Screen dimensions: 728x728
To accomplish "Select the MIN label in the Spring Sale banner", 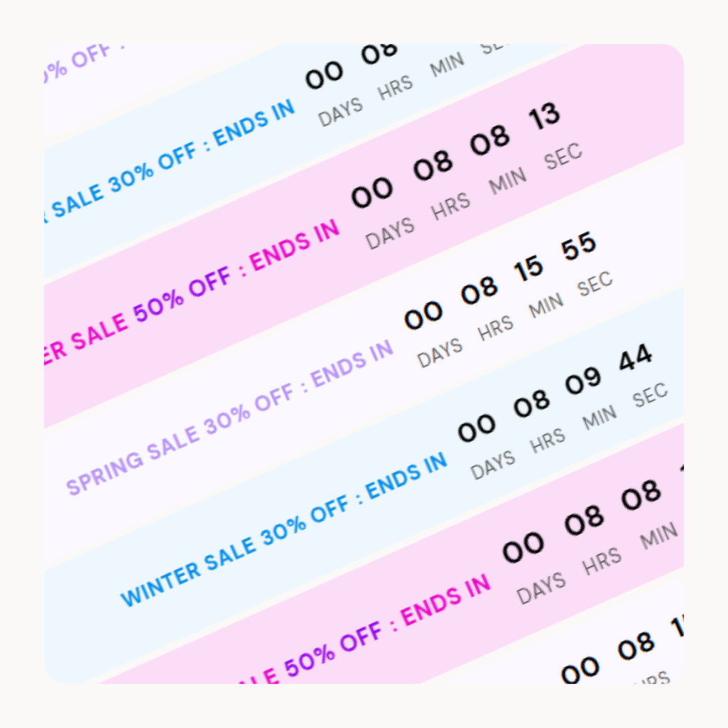I will pyautogui.click(x=547, y=305).
